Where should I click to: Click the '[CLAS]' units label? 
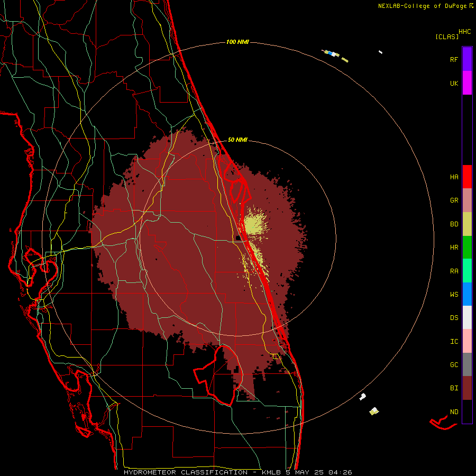(447, 36)
